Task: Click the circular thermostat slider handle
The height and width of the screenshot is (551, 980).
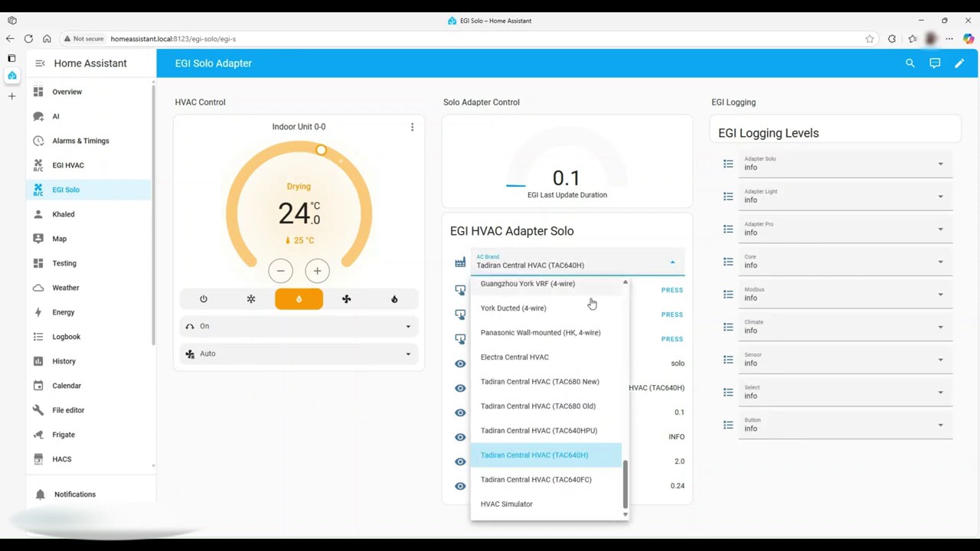Action: (322, 150)
